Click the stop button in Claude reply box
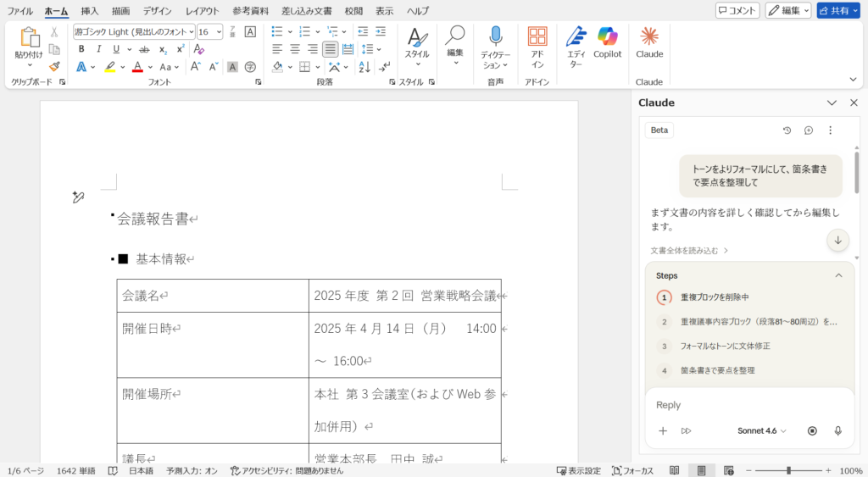The width and height of the screenshot is (868, 477). pos(812,430)
